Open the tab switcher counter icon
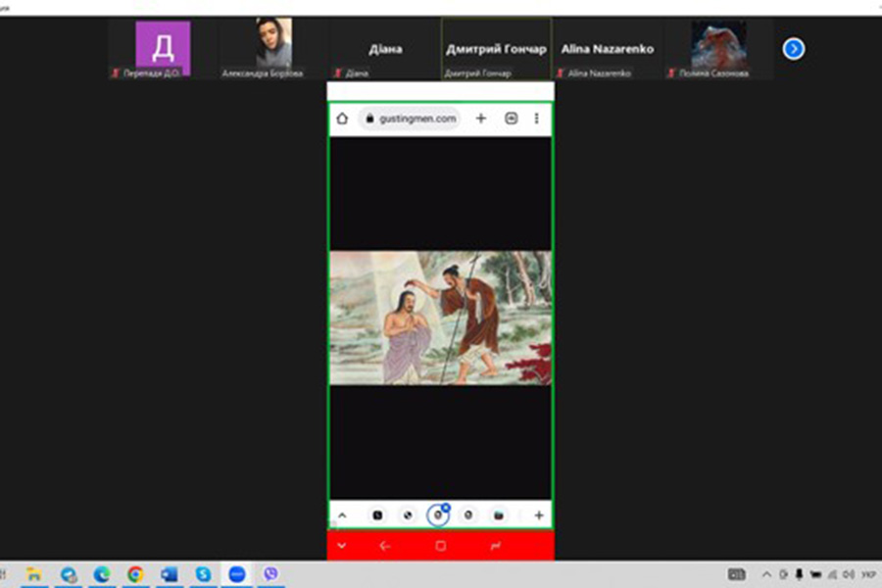The height and width of the screenshot is (588, 882). (x=511, y=119)
